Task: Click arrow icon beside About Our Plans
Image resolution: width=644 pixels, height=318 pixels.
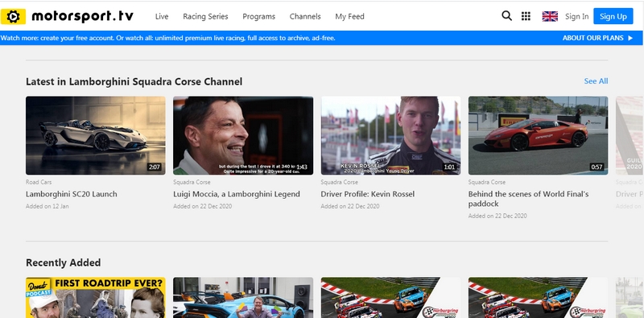Action: [x=630, y=38]
